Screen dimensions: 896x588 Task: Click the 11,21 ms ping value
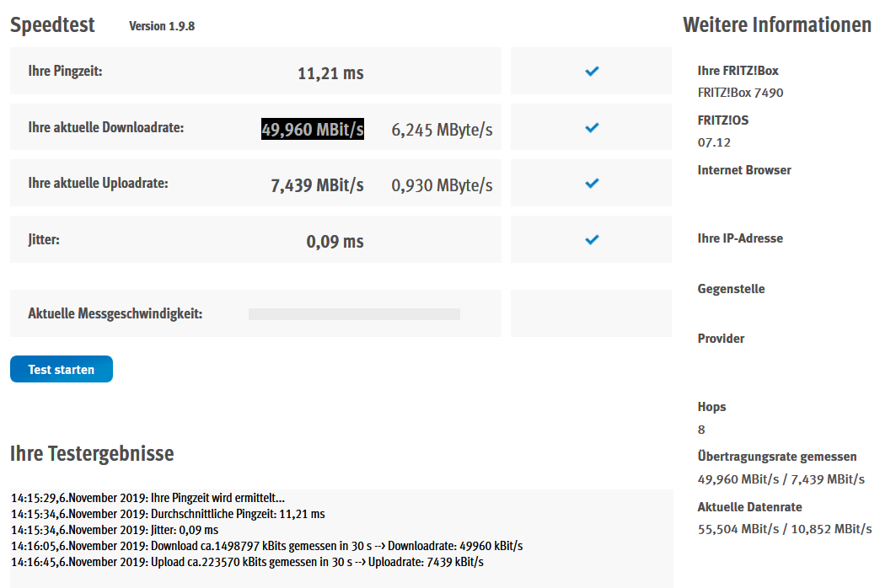point(330,73)
